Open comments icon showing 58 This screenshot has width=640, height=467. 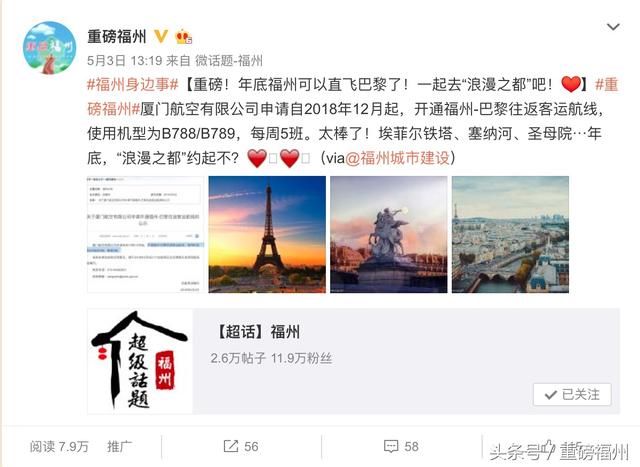[x=391, y=446]
